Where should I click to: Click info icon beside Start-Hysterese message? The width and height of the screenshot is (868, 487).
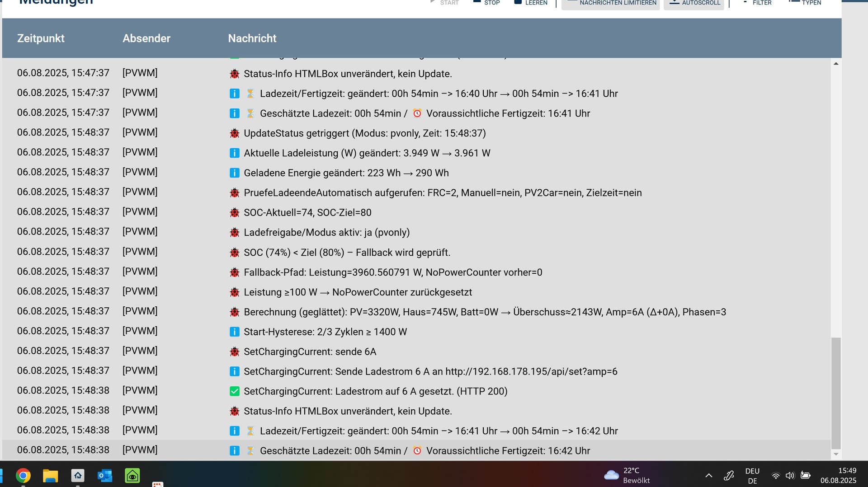coord(234,332)
